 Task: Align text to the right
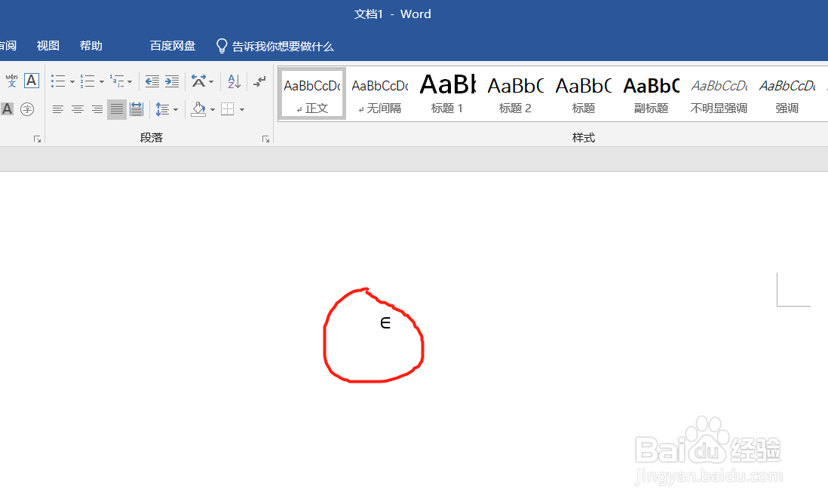point(97,109)
